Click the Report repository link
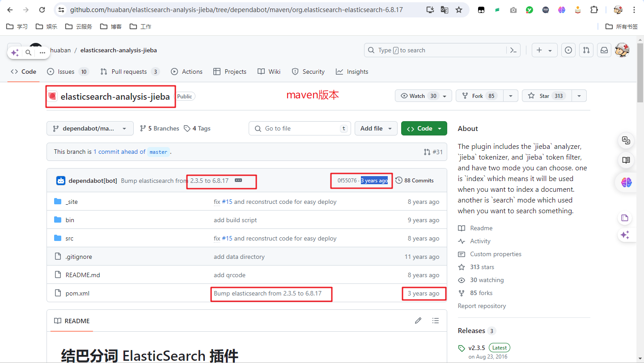This screenshot has height=363, width=644. click(482, 306)
